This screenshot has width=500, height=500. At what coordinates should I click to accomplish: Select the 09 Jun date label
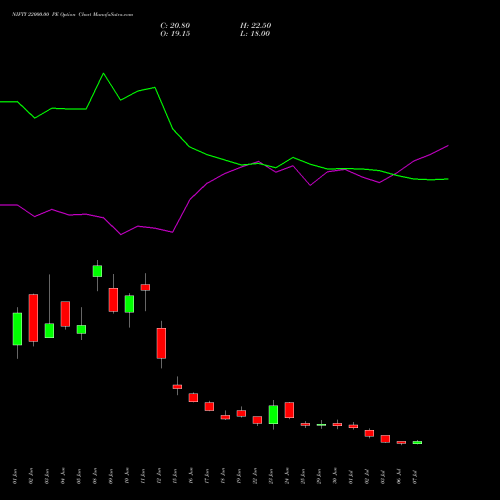[111, 476]
